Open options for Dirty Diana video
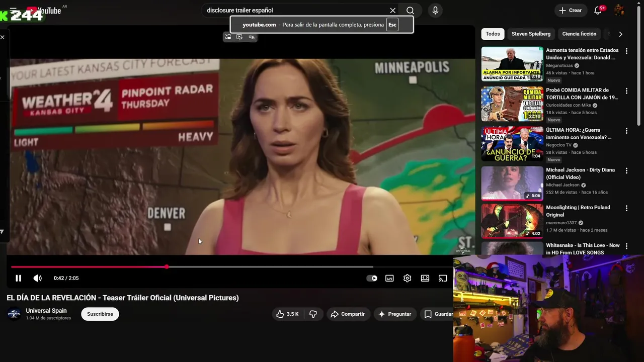This screenshot has height=362, width=644. tap(626, 170)
